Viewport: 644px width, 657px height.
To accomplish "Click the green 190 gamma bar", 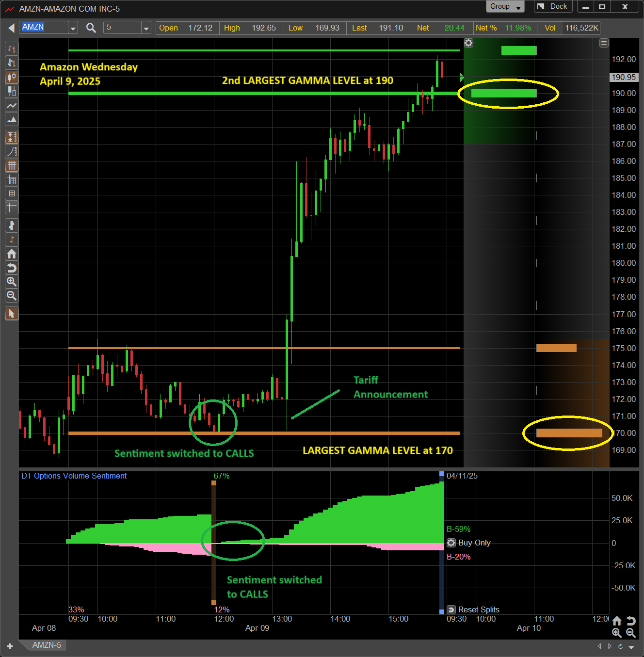I will pyautogui.click(x=504, y=93).
